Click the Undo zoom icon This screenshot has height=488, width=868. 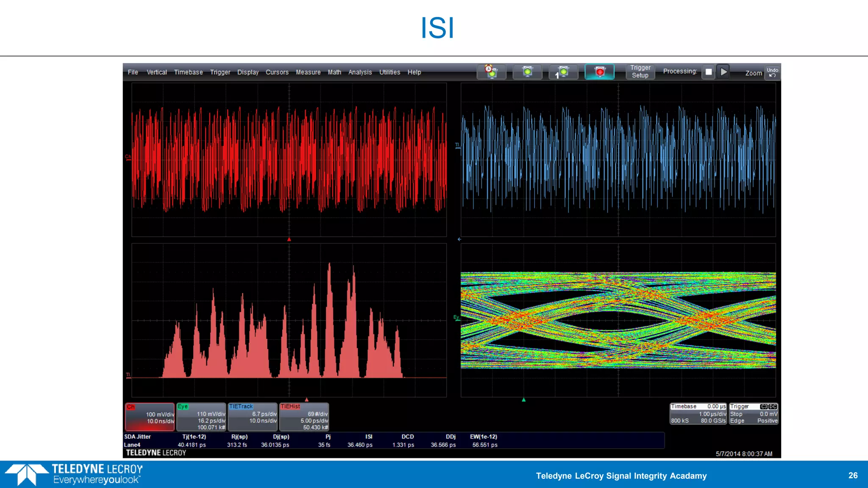[772, 72]
